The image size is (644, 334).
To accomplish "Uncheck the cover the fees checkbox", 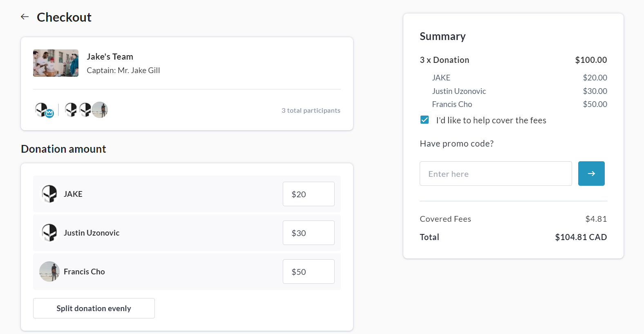I will [425, 120].
